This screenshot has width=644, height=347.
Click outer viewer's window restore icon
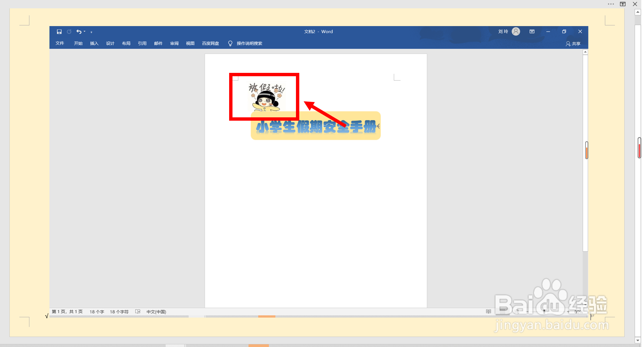click(x=623, y=4)
